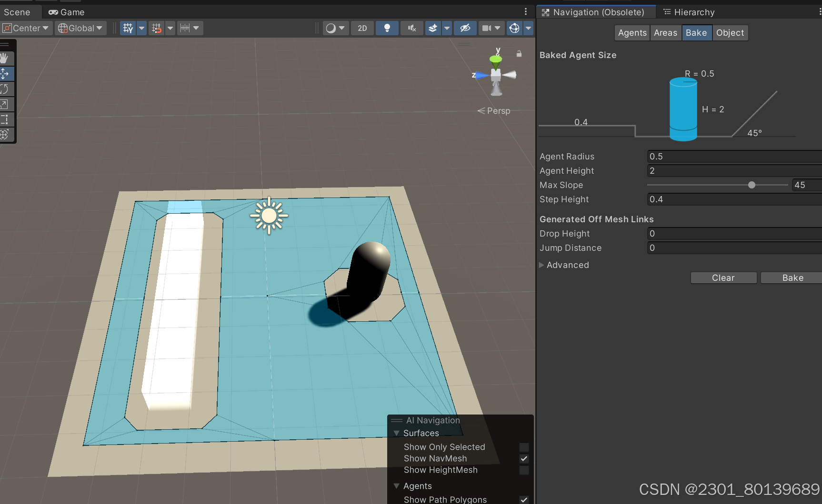Click the Drop Height input field
Image resolution: width=822 pixels, height=504 pixels.
point(734,234)
